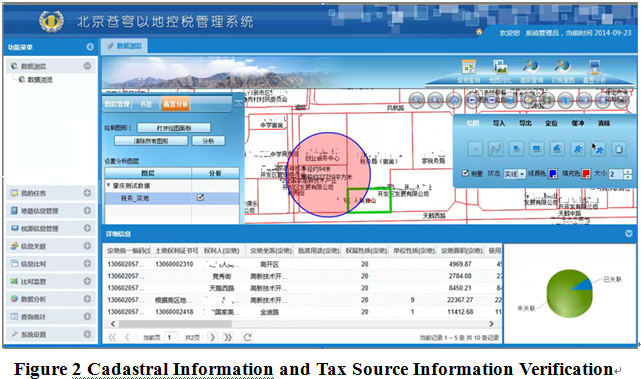Viewport: 641px width, 379px height.
Task: Collapse the 数据浏览 menu section
Action: (x=87, y=66)
